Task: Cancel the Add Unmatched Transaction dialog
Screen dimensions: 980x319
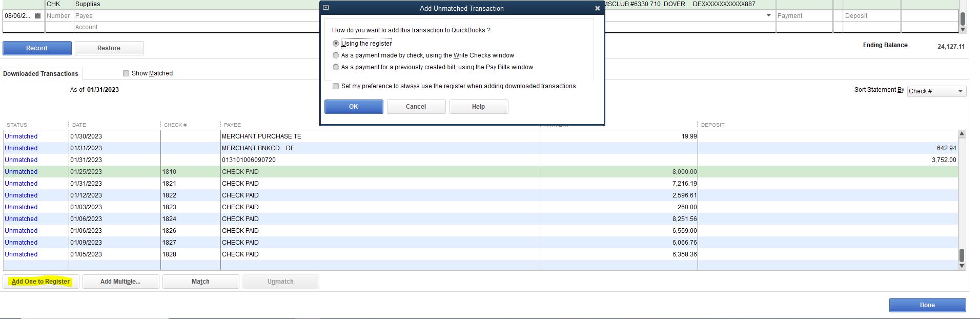Action: 416,107
